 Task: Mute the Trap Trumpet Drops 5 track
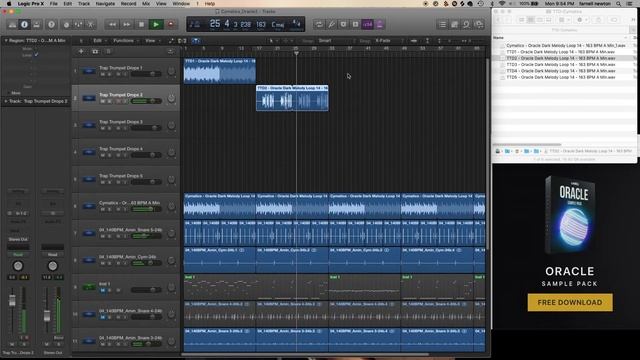tap(102, 182)
